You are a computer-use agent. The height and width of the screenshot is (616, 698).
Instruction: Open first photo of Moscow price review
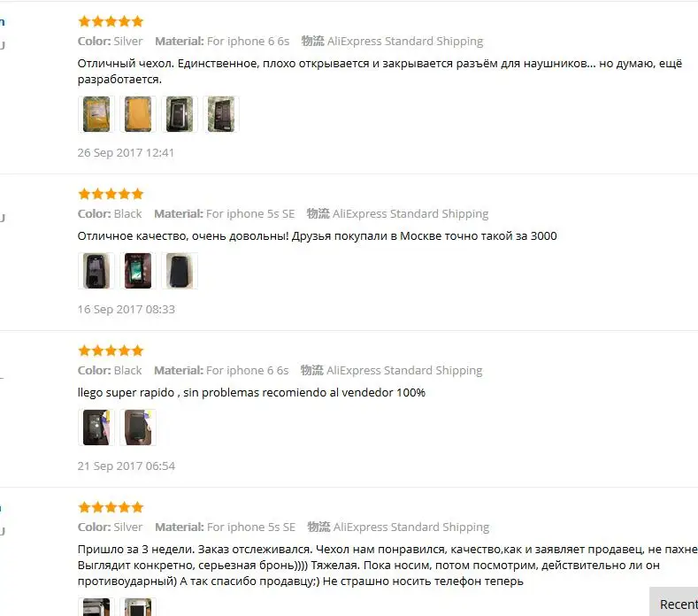tap(96, 271)
